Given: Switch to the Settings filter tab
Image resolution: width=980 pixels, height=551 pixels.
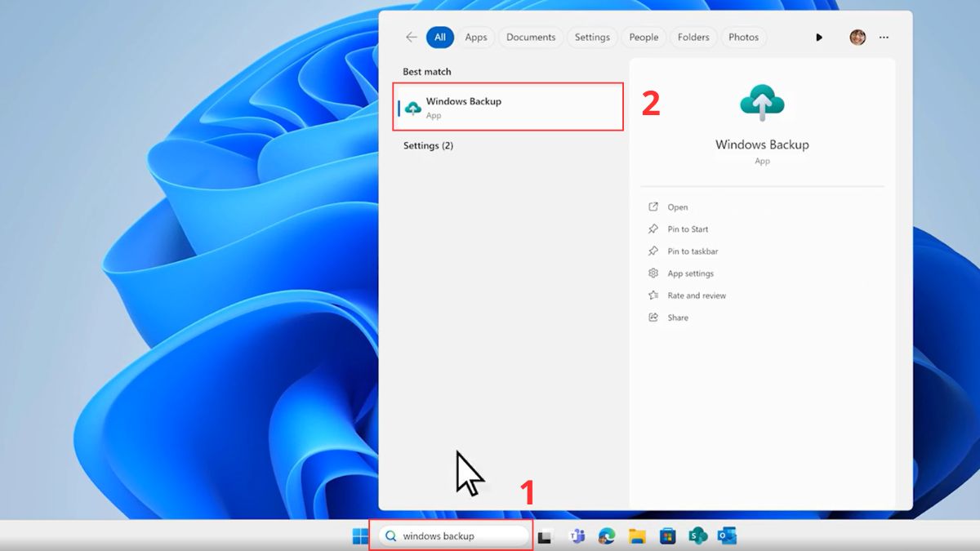Looking at the screenshot, I should pyautogui.click(x=592, y=37).
